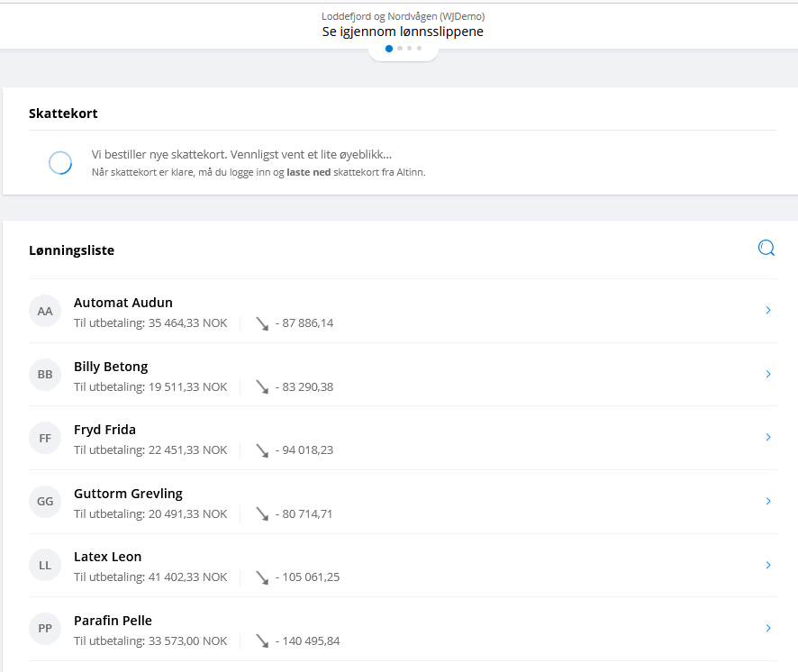Image resolution: width=798 pixels, height=672 pixels.
Task: Select the Latex Leon employee name
Action: (x=107, y=557)
